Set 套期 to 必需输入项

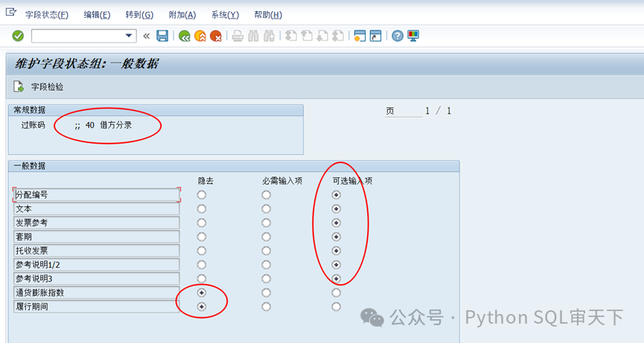click(x=266, y=237)
